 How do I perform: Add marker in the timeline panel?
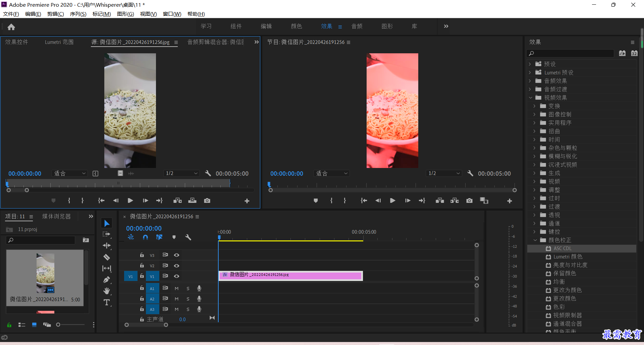pyautogui.click(x=174, y=237)
